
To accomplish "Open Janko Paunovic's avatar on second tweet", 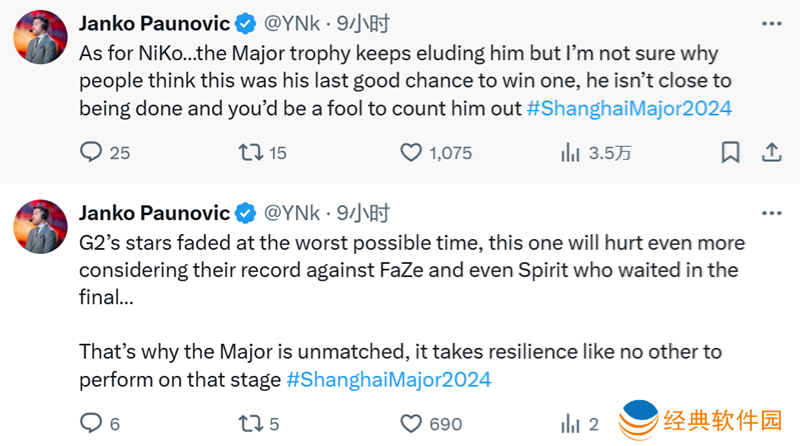I will click(40, 226).
